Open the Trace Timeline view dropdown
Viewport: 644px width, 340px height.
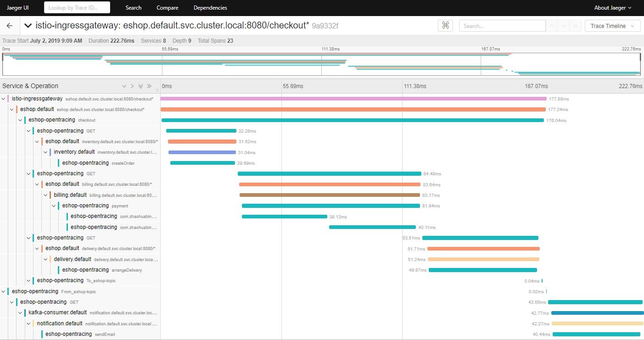pyautogui.click(x=612, y=26)
